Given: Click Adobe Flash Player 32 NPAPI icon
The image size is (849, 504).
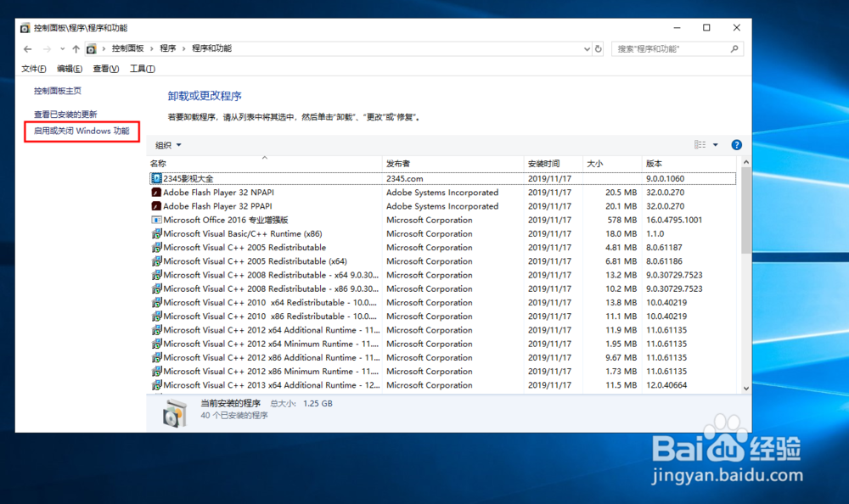Looking at the screenshot, I should point(156,192).
